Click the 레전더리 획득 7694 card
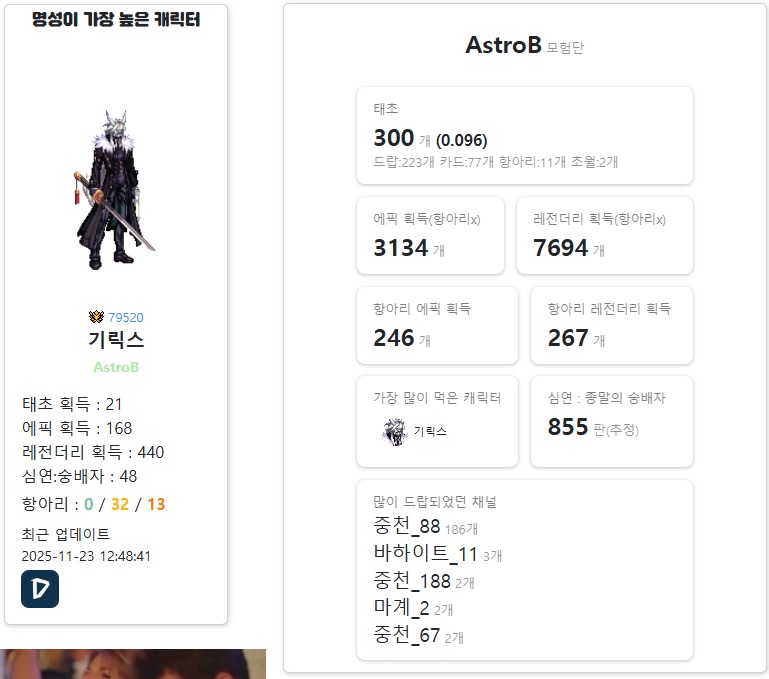The image size is (769, 679). point(604,235)
